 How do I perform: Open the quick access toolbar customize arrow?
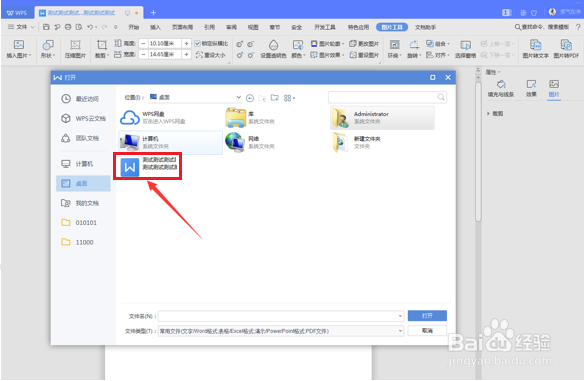115,27
